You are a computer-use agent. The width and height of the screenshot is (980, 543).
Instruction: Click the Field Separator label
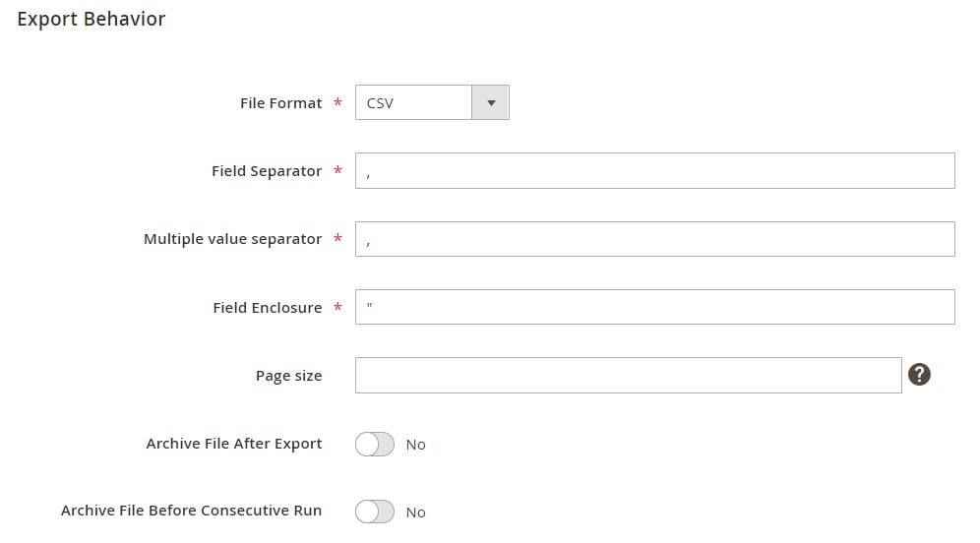click(267, 171)
